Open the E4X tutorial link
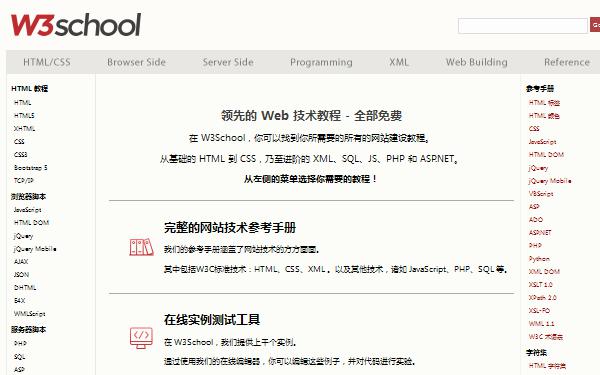 point(20,301)
